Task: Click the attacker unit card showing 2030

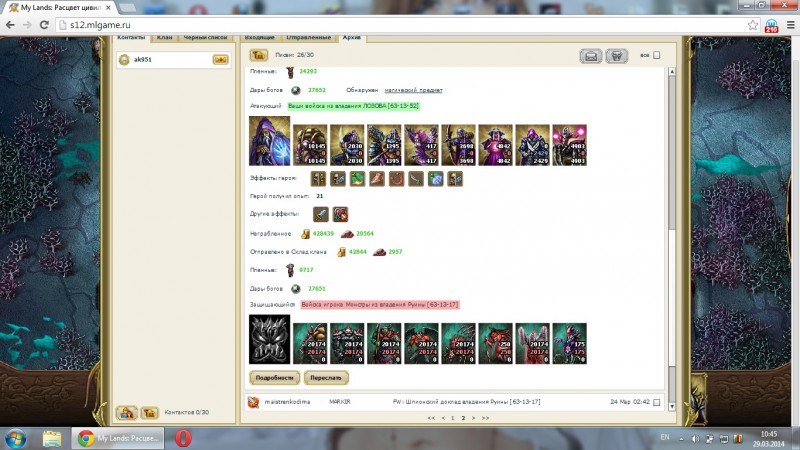Action: pos(347,145)
